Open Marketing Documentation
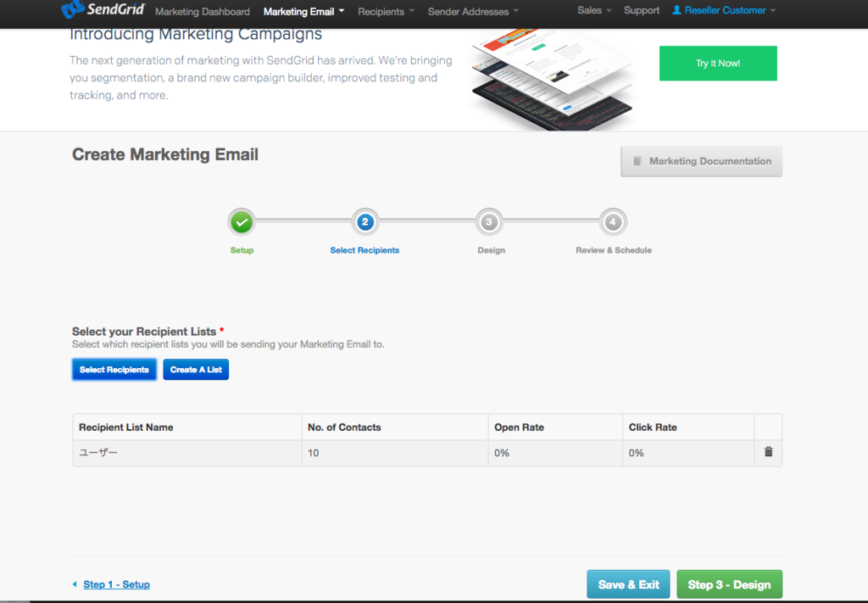Screen dimensions: 868x603 [x=701, y=161]
